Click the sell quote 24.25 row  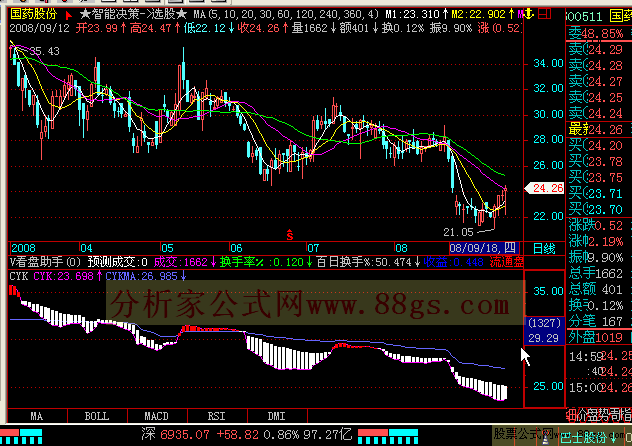[599, 97]
